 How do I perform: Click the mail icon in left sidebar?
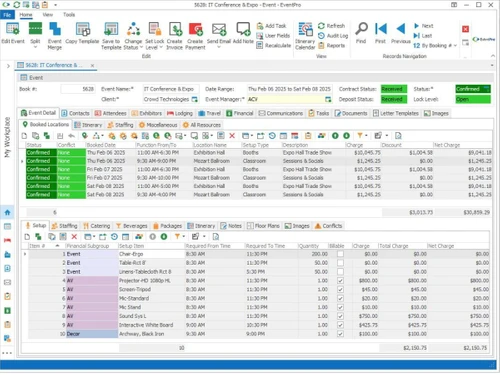[x=7, y=282]
